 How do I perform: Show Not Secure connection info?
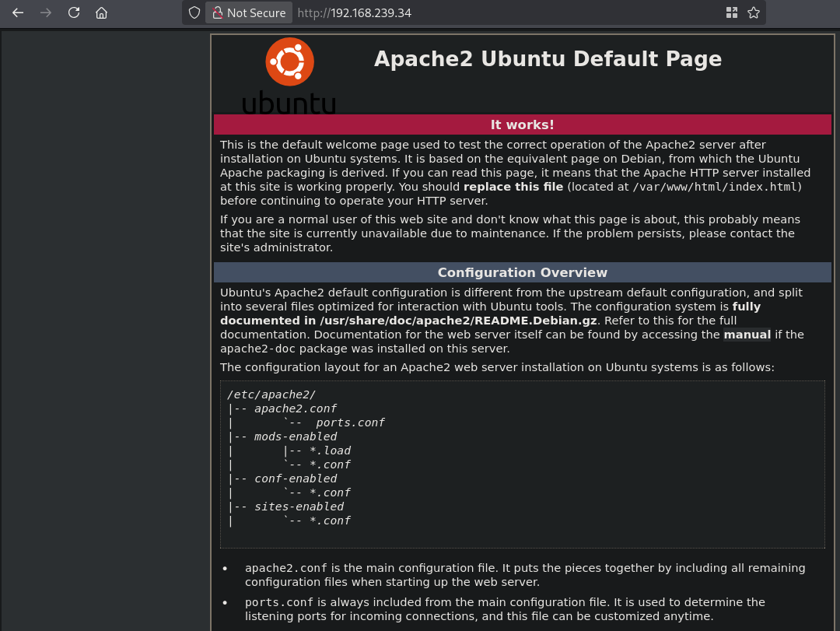pyautogui.click(x=249, y=13)
